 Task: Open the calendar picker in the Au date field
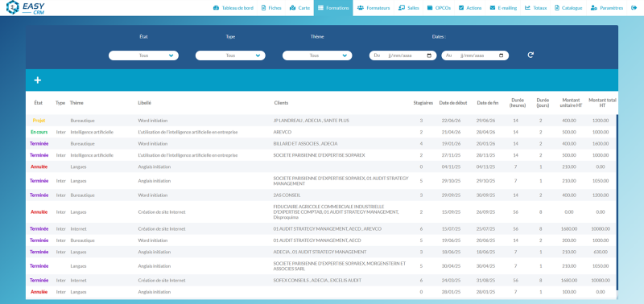click(x=501, y=55)
